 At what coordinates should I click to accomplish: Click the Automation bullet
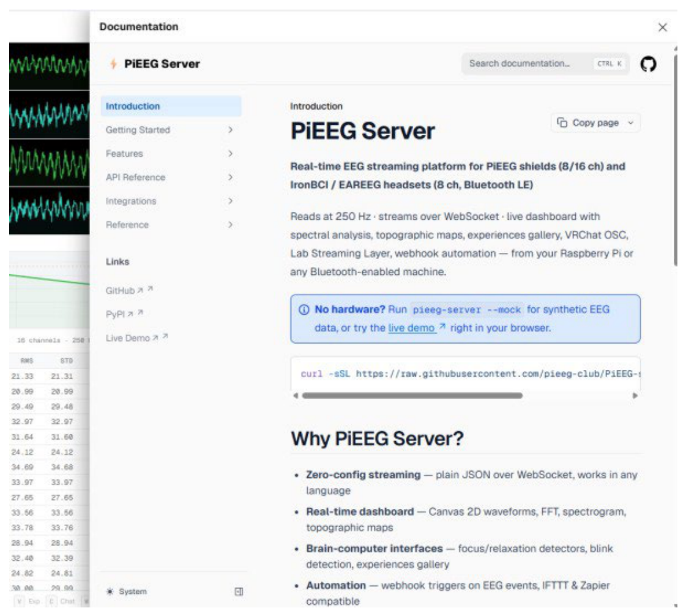(x=458, y=593)
